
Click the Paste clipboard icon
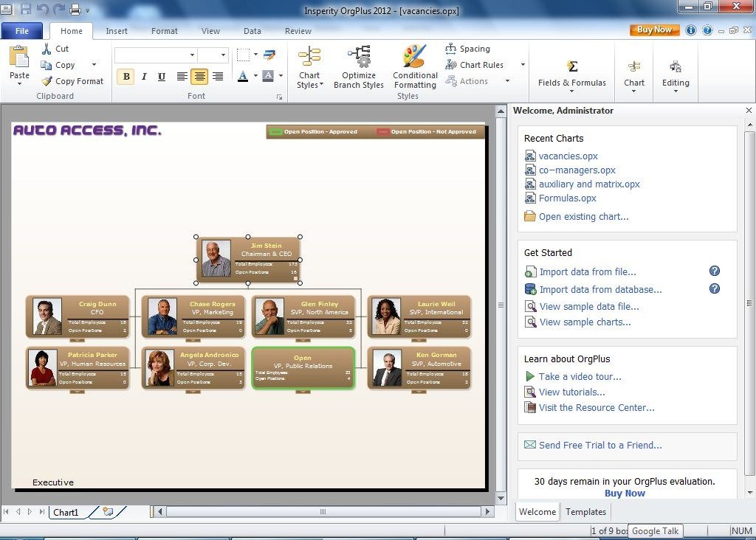pyautogui.click(x=19, y=57)
